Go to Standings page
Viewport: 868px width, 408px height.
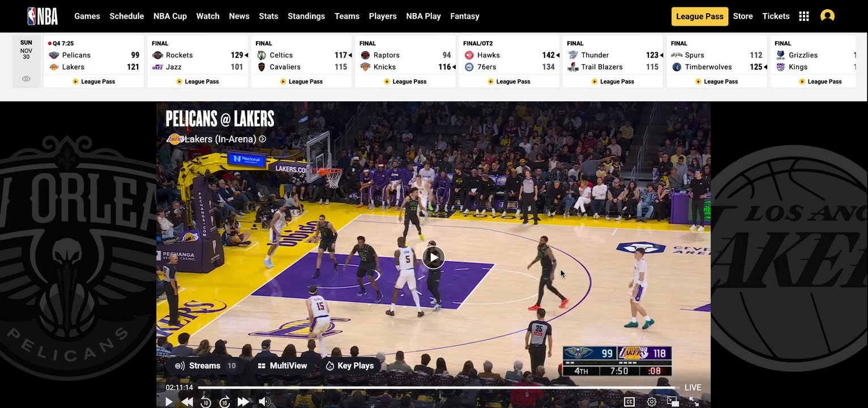point(306,16)
